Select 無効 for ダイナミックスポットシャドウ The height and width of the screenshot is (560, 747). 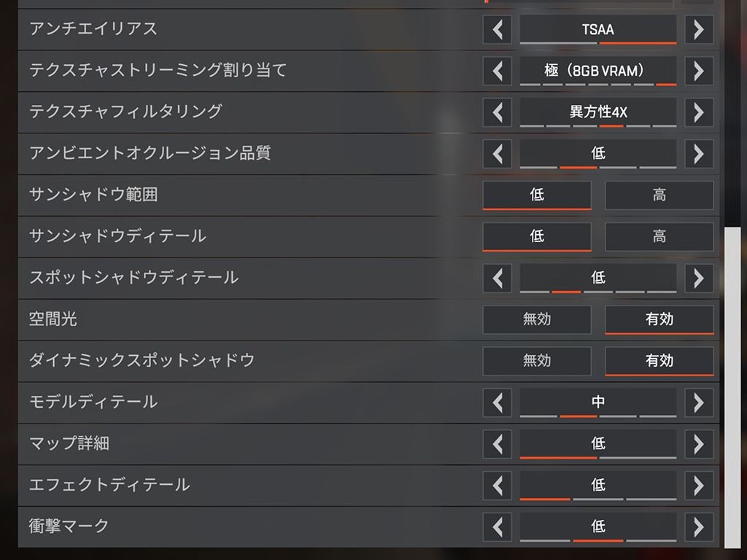coord(537,361)
